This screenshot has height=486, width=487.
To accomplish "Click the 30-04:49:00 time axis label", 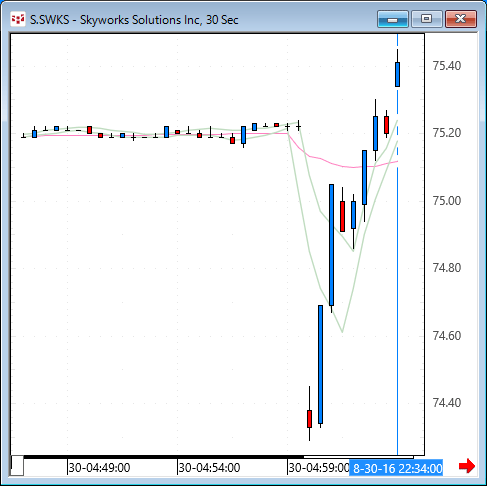I will click(x=99, y=468).
